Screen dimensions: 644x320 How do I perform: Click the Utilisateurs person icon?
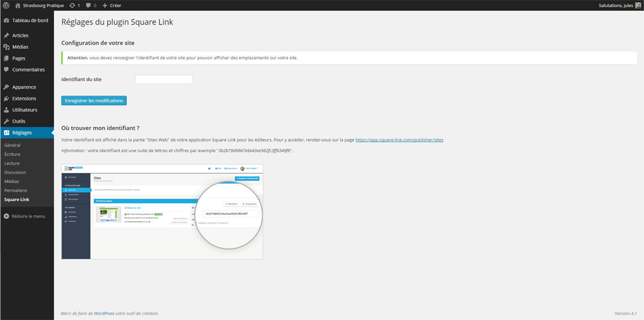click(6, 110)
